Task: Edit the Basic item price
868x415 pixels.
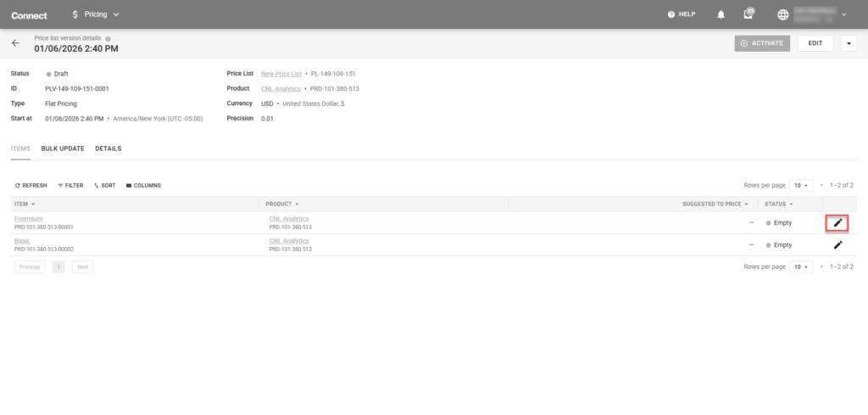Action: coord(837,244)
